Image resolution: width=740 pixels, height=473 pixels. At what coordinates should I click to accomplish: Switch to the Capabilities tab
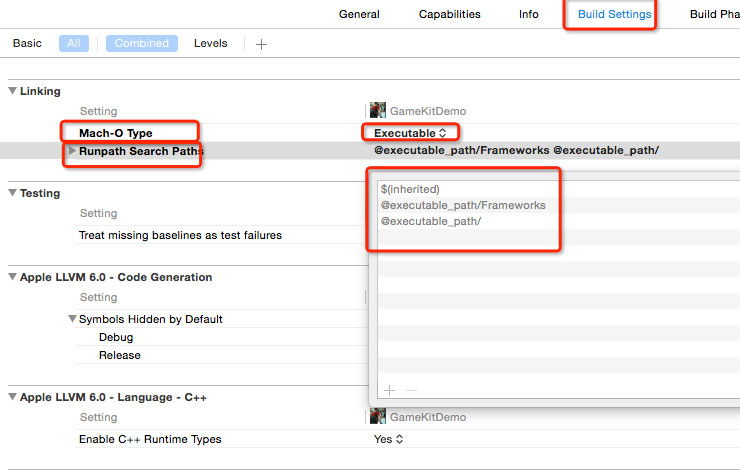coord(449,14)
